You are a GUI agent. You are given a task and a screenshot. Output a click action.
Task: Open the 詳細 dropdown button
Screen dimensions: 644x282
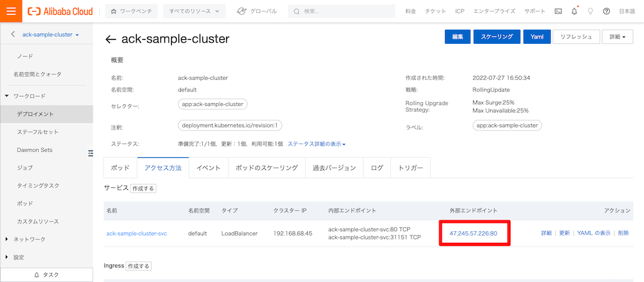[618, 37]
